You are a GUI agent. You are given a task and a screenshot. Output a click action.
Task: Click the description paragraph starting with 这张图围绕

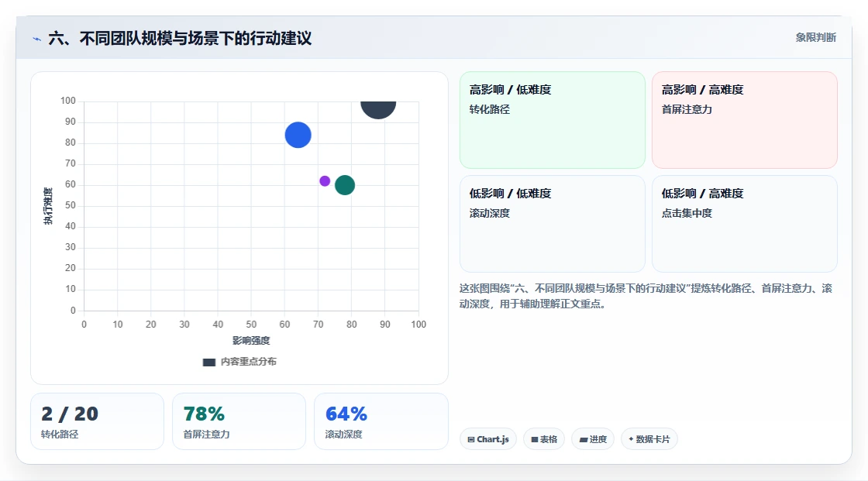tap(646, 296)
